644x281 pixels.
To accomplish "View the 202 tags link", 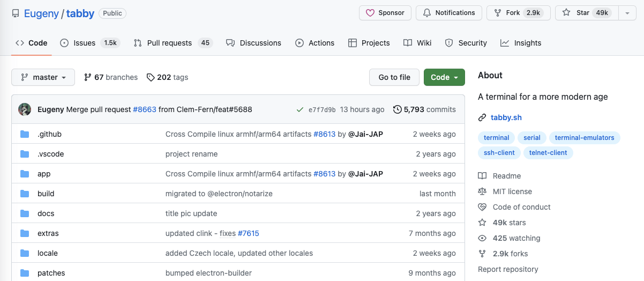I will 167,77.
